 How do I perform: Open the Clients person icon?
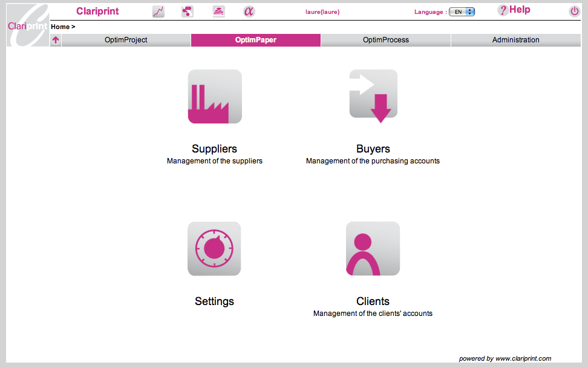point(373,249)
